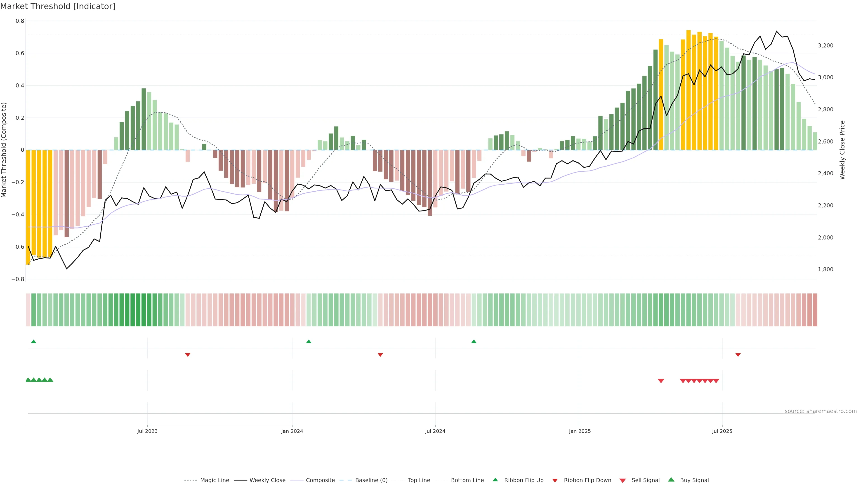
Task: Click the darkest green ribbon cell near Jul 2023
Action: coord(144,310)
